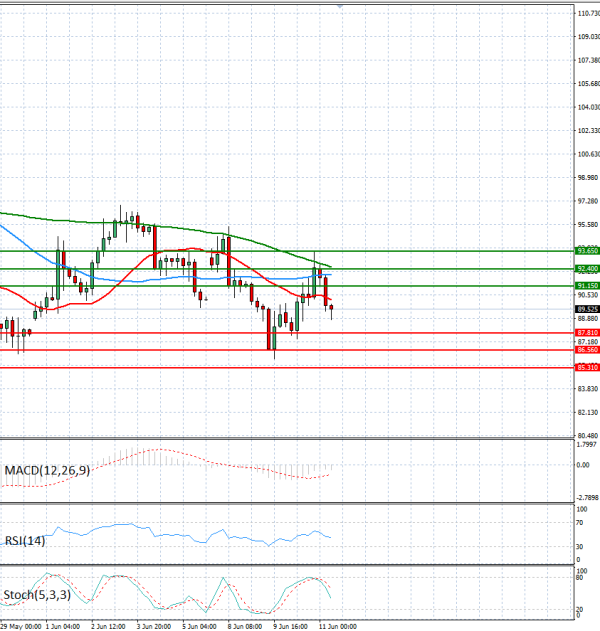Click the 5 Jun 04:00 time label

199,627
